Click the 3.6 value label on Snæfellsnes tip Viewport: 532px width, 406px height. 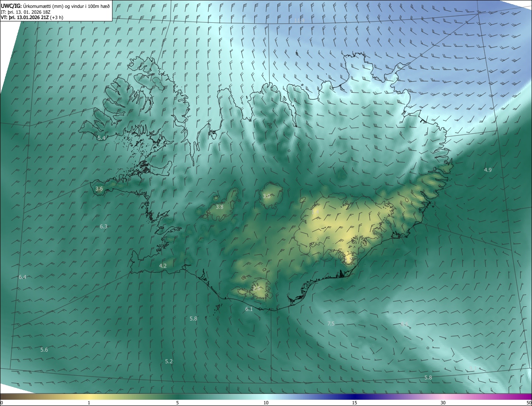[x=99, y=189]
